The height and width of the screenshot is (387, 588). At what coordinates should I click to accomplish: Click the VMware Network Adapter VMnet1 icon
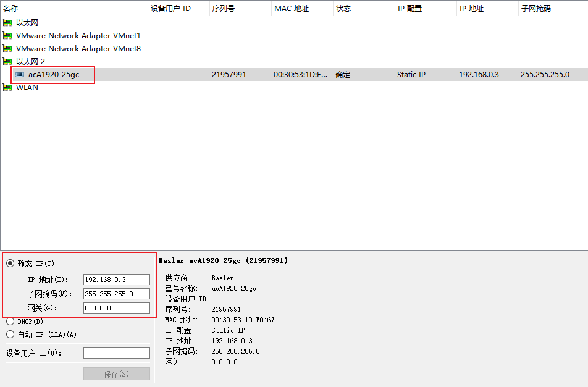[x=6, y=35]
